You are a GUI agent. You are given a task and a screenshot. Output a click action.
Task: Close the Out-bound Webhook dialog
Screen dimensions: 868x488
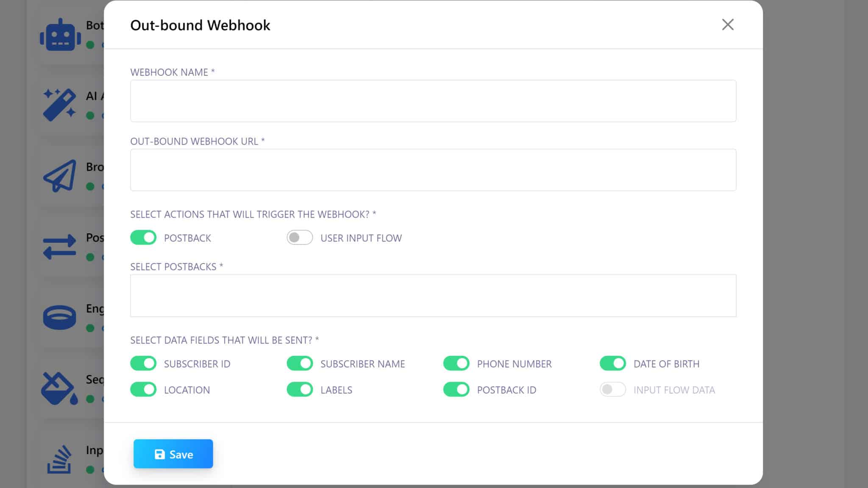727,25
